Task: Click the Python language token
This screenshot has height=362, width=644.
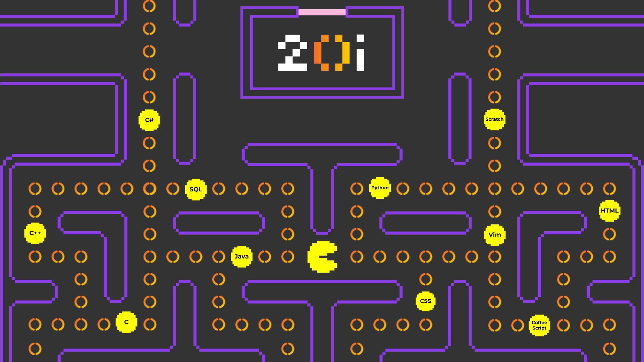Action: [379, 187]
